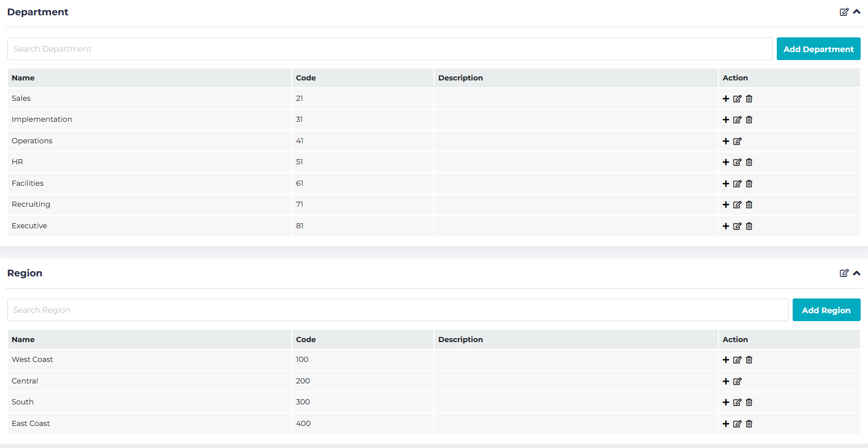Click the Code column header in Department table

[x=306, y=78]
